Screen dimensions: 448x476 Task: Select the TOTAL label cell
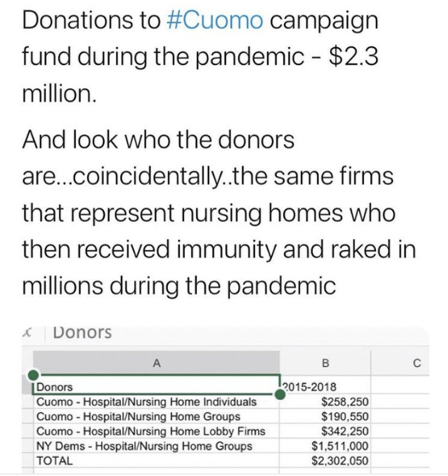[155, 460]
